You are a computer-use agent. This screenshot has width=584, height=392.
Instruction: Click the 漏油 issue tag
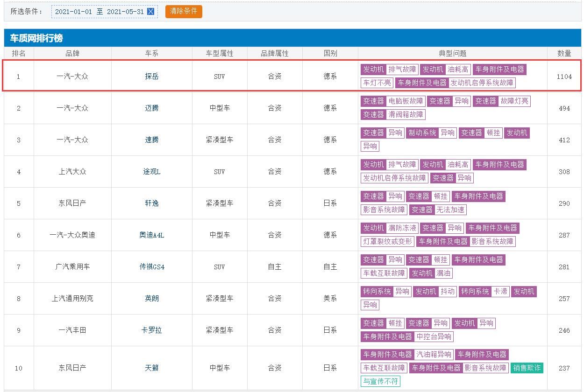pyautogui.click(x=443, y=273)
